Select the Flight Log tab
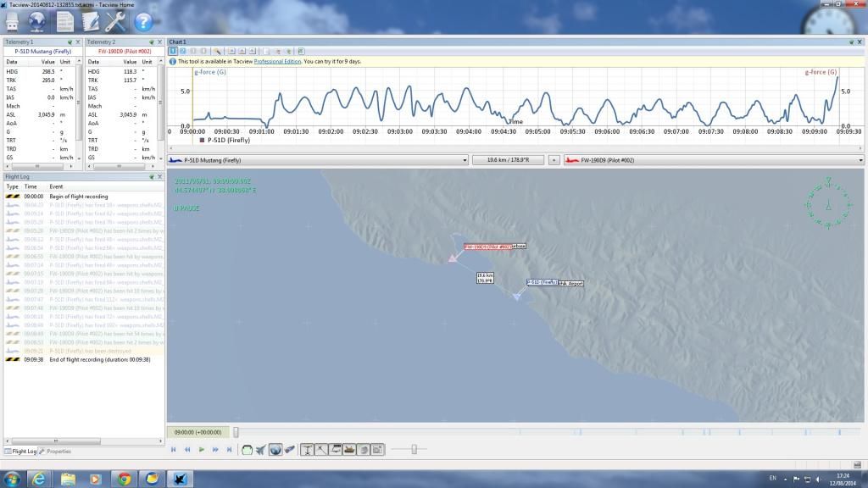The width and height of the screenshot is (868, 488). coord(24,452)
